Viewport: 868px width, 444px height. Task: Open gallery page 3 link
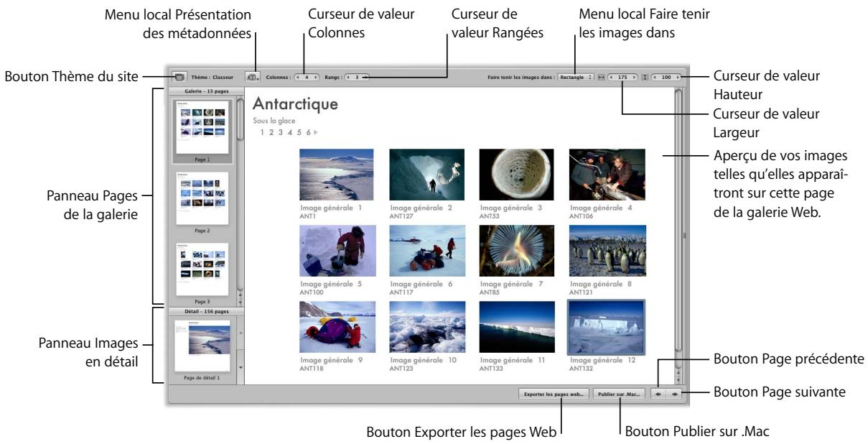click(281, 132)
